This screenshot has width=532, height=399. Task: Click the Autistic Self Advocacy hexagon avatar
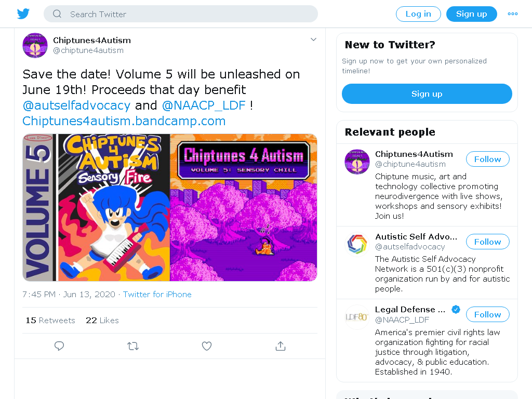tap(357, 244)
